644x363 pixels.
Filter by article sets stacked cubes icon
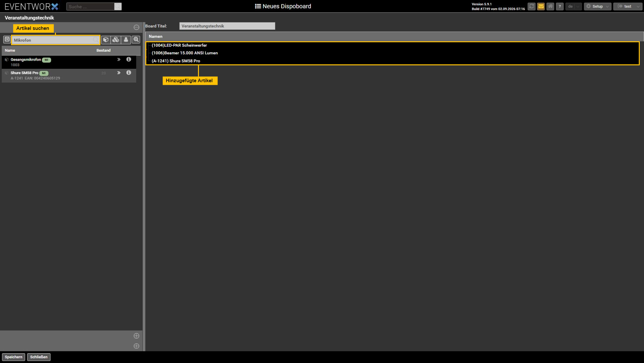116,40
